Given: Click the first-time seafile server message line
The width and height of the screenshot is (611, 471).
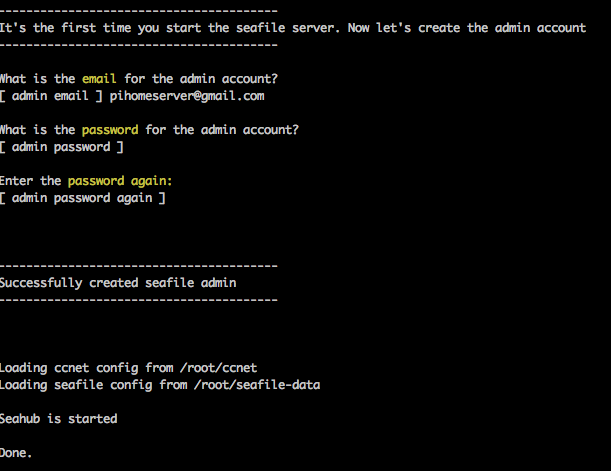Looking at the screenshot, I should click(x=293, y=28).
